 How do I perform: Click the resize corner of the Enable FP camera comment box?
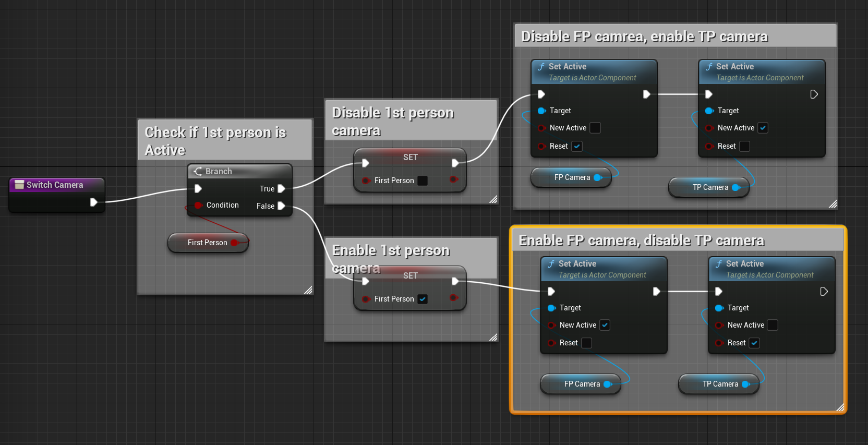(x=840, y=407)
